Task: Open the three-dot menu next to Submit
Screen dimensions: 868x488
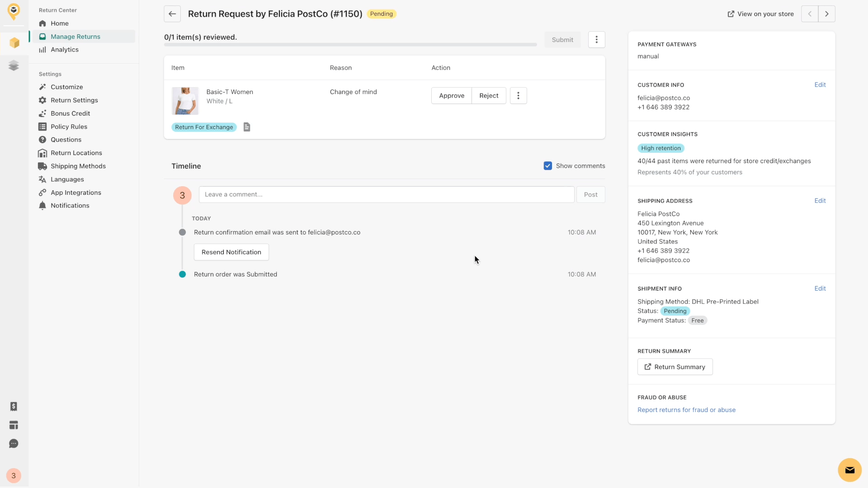Action: coord(596,40)
